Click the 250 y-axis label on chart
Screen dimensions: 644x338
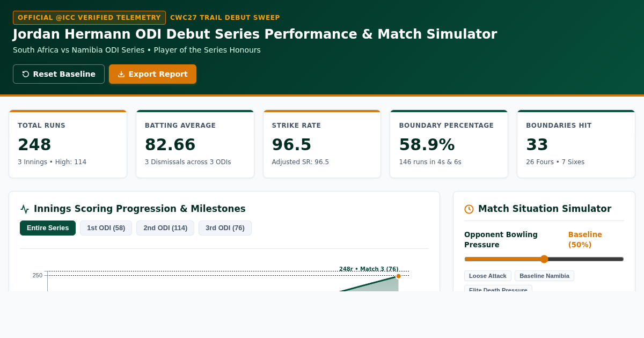[x=38, y=275]
